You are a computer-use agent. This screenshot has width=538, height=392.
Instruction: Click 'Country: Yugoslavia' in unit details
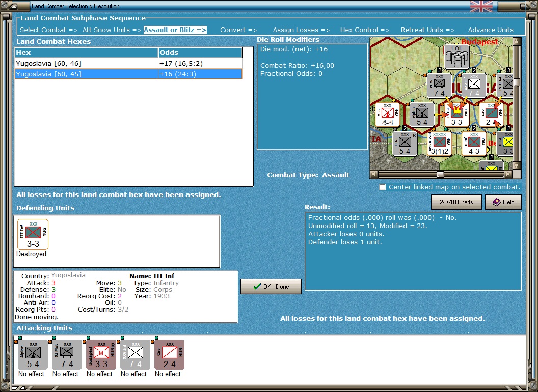53,276
